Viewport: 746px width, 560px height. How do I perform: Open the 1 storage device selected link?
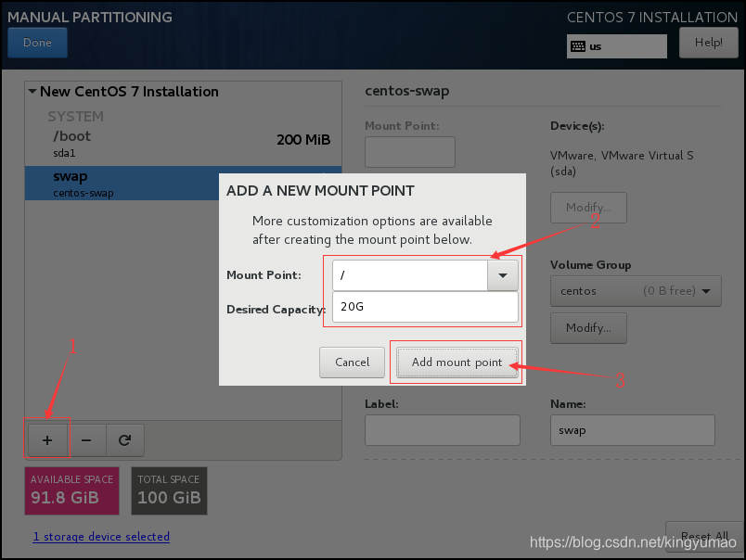(101, 537)
